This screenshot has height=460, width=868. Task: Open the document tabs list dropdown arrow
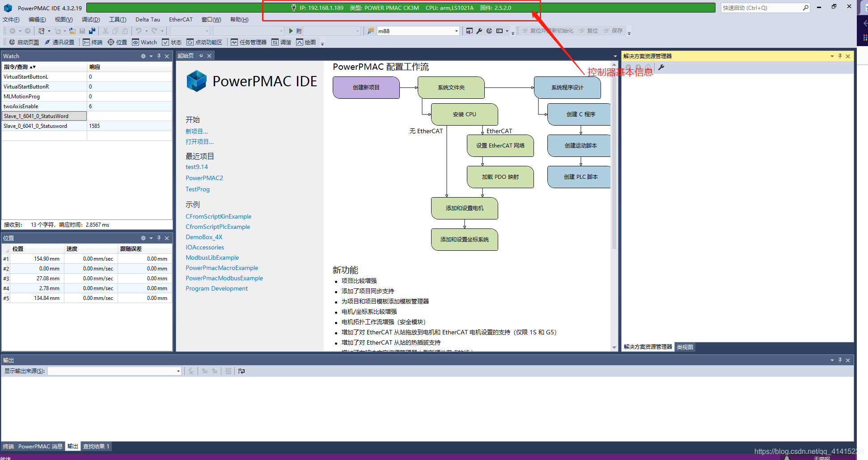point(615,56)
